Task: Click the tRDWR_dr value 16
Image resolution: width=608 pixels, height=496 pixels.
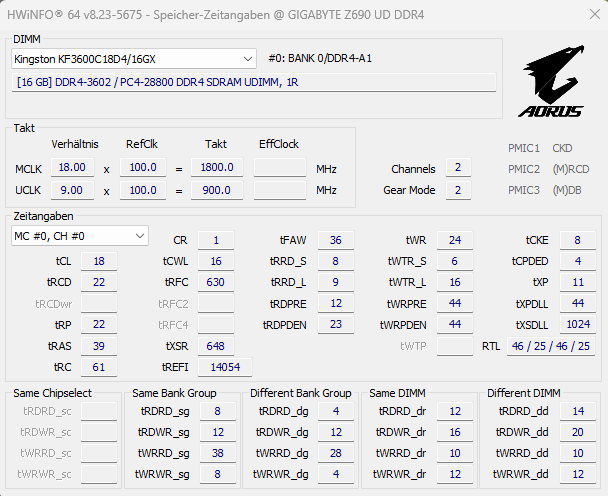Action: point(455,432)
